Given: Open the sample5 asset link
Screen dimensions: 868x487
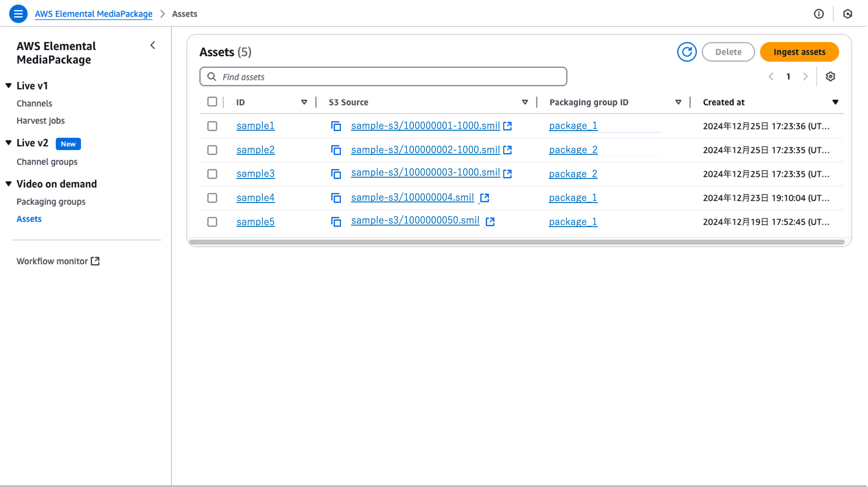Looking at the screenshot, I should (256, 222).
